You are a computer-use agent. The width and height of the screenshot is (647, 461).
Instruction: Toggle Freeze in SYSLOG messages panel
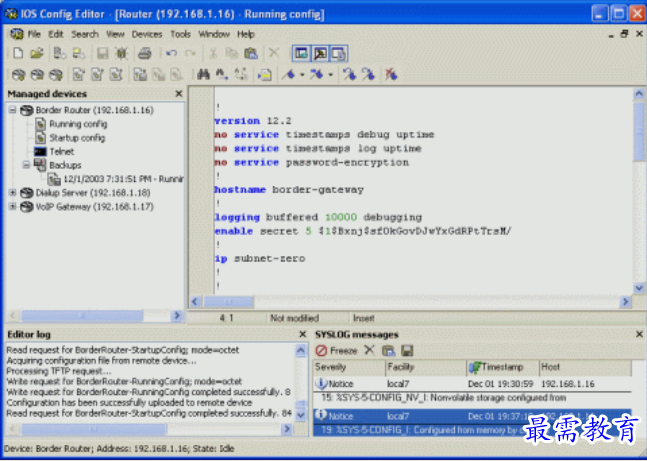click(336, 351)
